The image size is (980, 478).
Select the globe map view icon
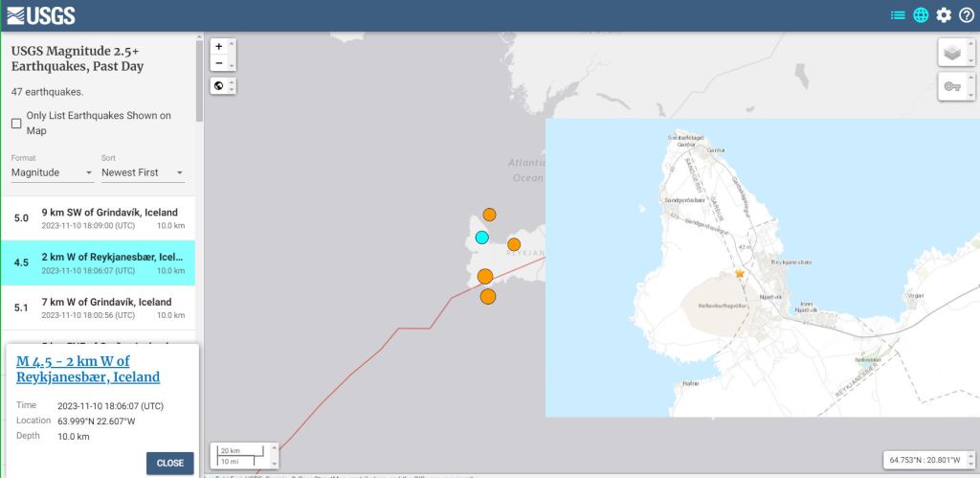(921, 15)
